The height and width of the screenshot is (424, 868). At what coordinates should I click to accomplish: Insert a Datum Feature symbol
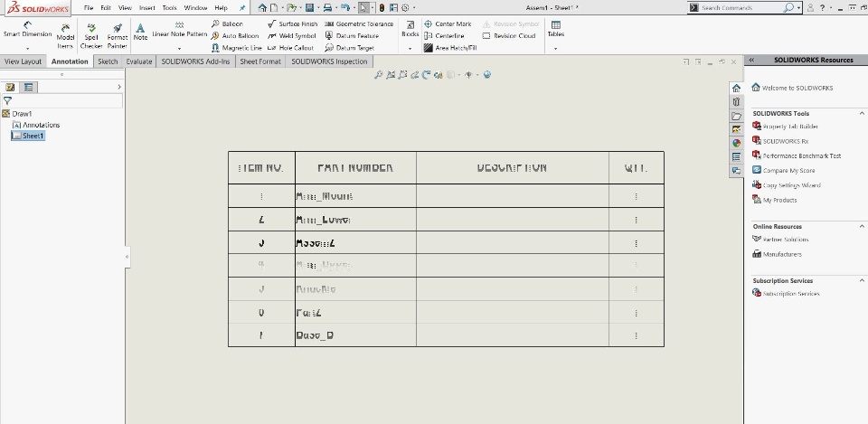[352, 36]
